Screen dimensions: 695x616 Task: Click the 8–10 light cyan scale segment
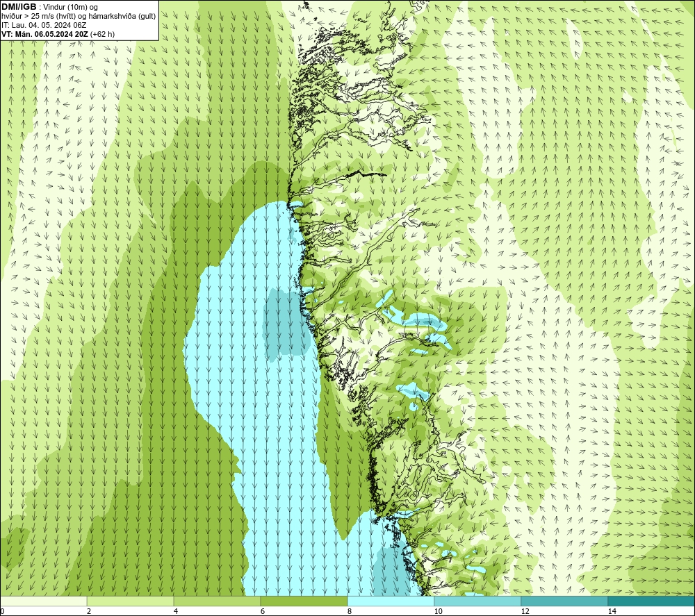pos(391,601)
